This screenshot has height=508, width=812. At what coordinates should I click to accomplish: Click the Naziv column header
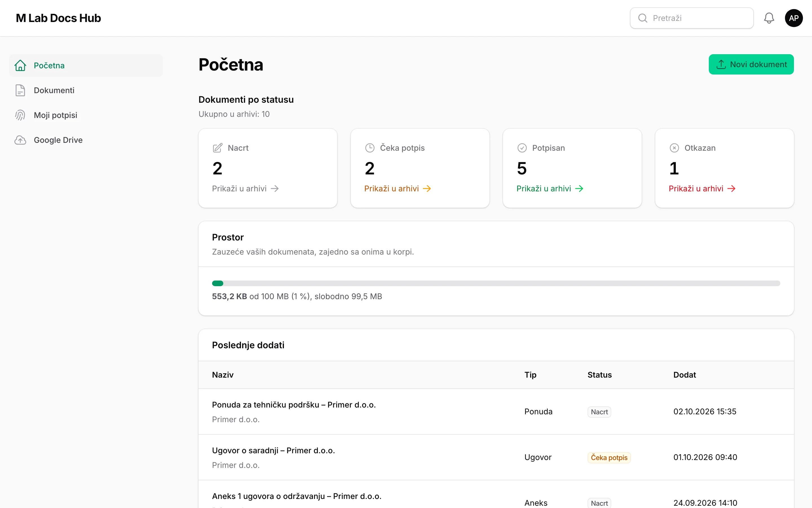[223, 375]
